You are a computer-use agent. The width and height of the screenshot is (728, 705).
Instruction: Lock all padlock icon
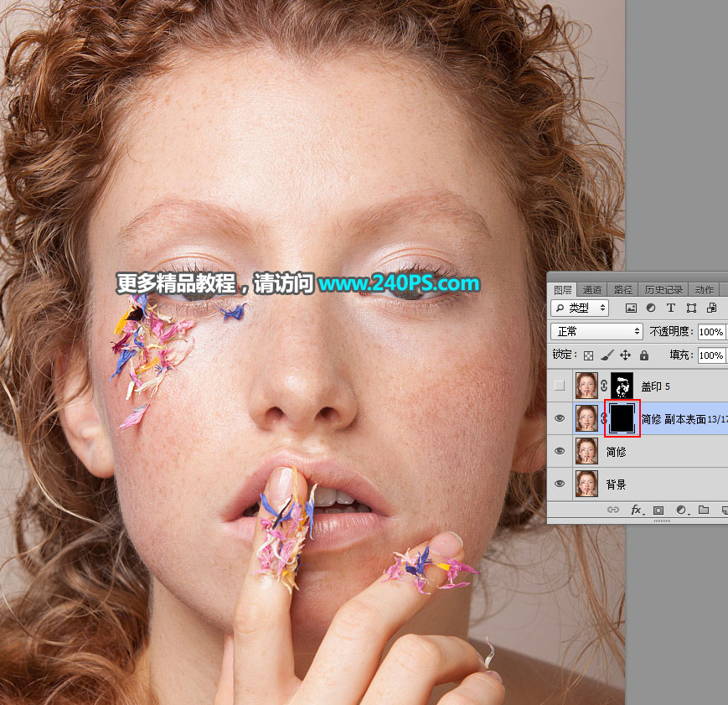[x=644, y=355]
